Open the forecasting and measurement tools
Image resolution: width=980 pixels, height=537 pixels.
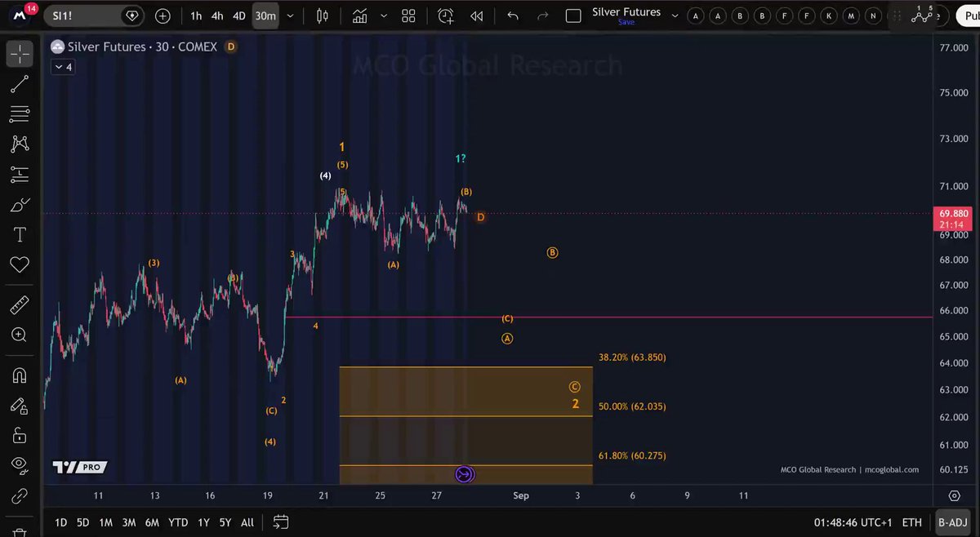pyautogui.click(x=20, y=174)
